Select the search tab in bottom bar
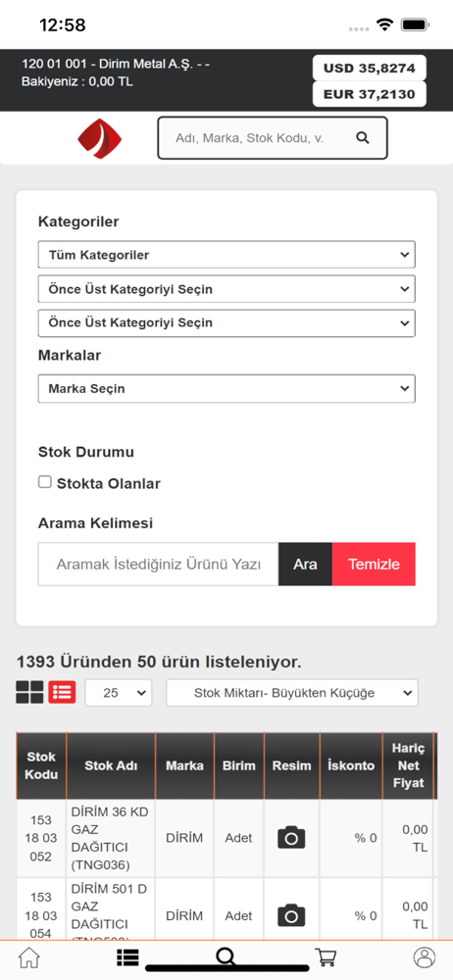The image size is (453, 980). 226,957
